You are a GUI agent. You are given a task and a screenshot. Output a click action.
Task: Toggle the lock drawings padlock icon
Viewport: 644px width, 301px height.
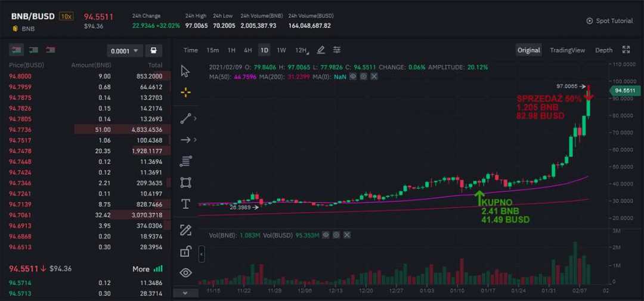[185, 251]
